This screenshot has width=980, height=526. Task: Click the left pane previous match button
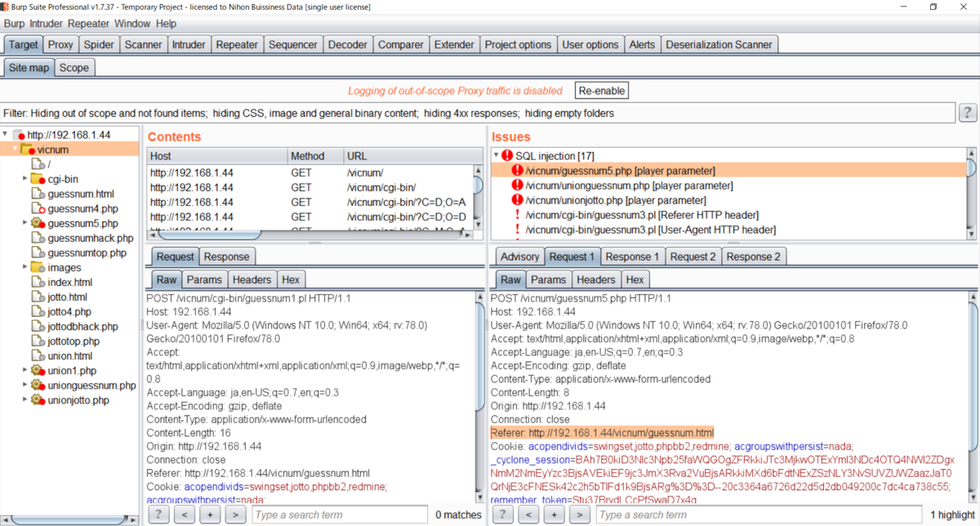[185, 515]
